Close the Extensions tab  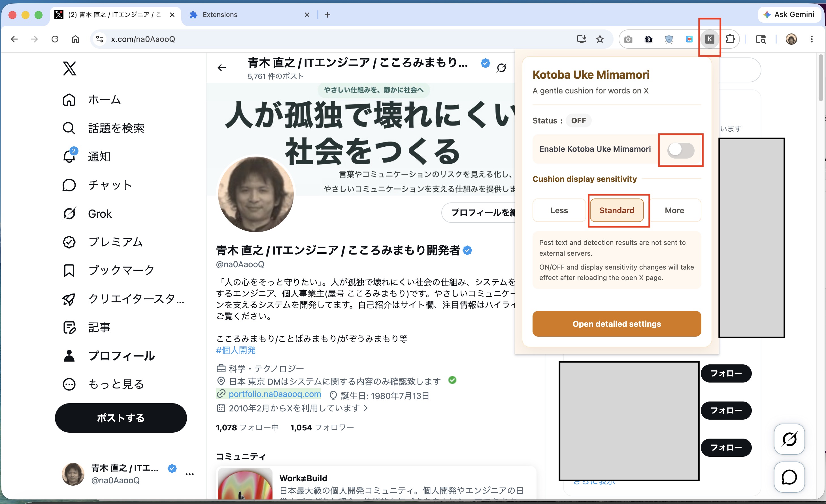(307, 15)
